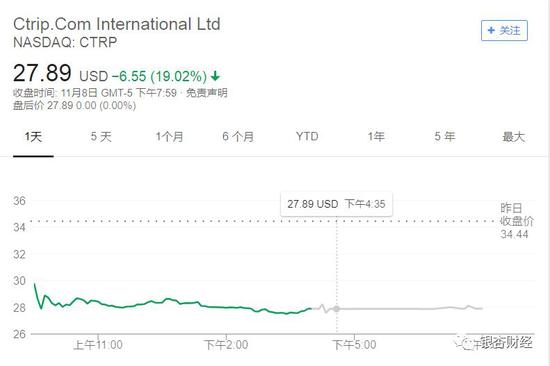The height and width of the screenshot is (366, 550).
Task: Click the gray marker dot on chart
Action: pos(336,309)
